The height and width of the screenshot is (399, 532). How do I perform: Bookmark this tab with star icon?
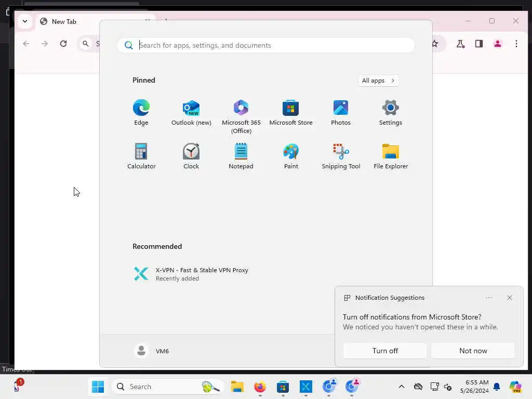tap(435, 44)
